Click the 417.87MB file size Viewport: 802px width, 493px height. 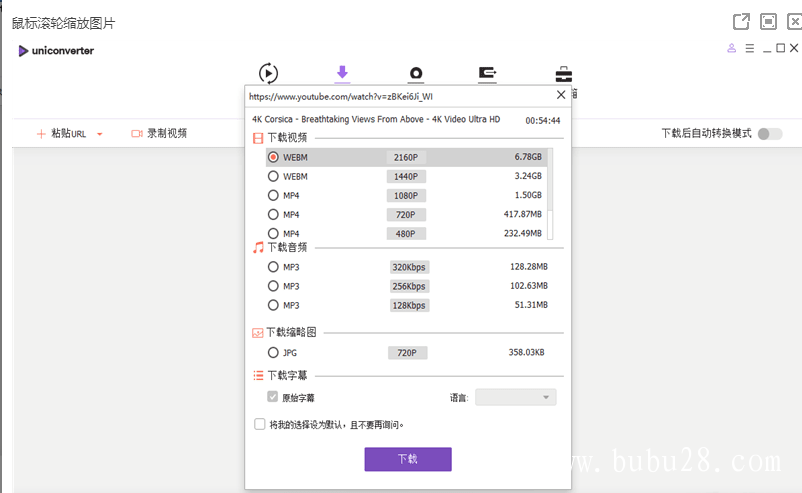522,214
